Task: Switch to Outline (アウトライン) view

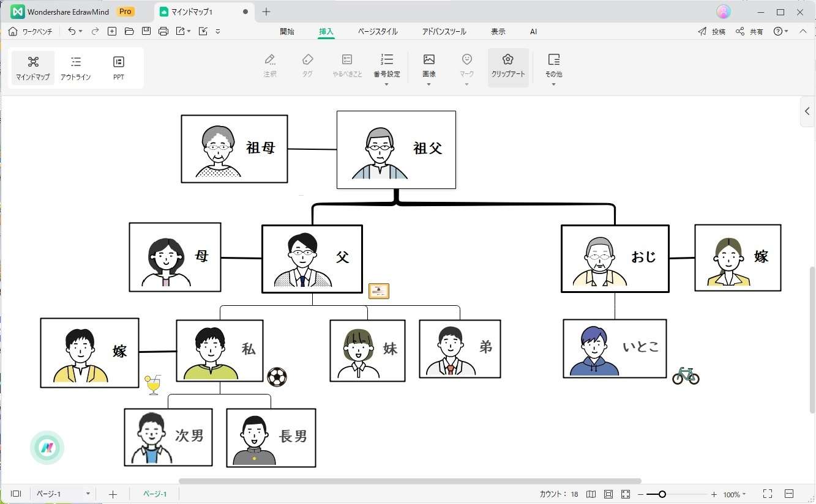Action: click(x=75, y=67)
